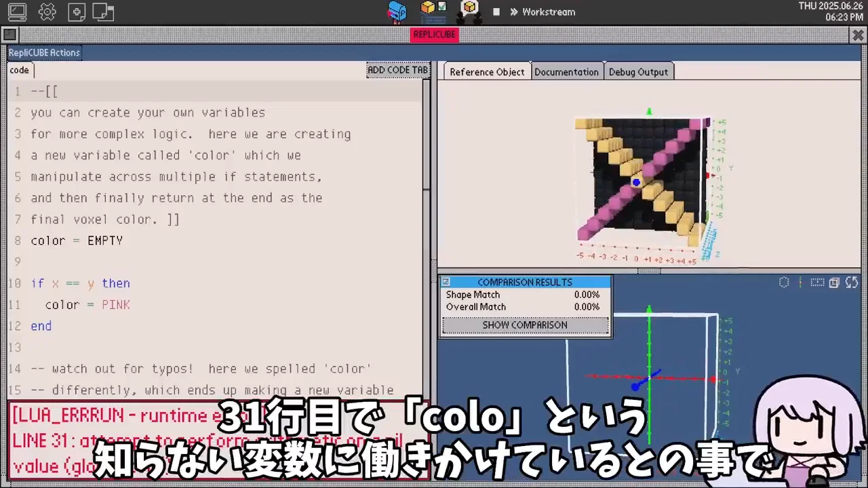The height and width of the screenshot is (488, 868).
Task: Click the code line 'color = PINK'
Action: pyautogui.click(x=87, y=305)
